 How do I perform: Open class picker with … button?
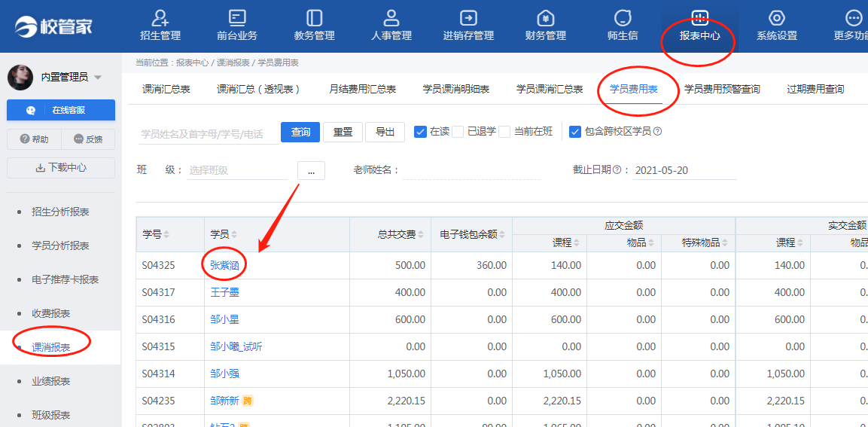click(x=311, y=171)
